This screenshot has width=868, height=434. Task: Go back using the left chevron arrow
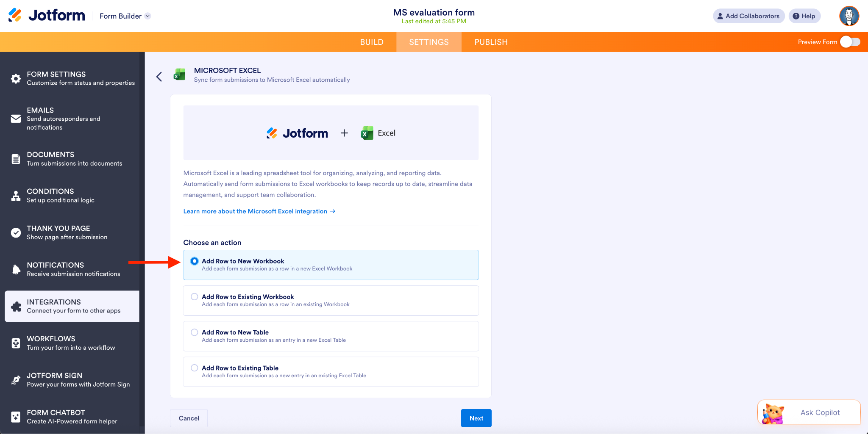click(x=159, y=77)
